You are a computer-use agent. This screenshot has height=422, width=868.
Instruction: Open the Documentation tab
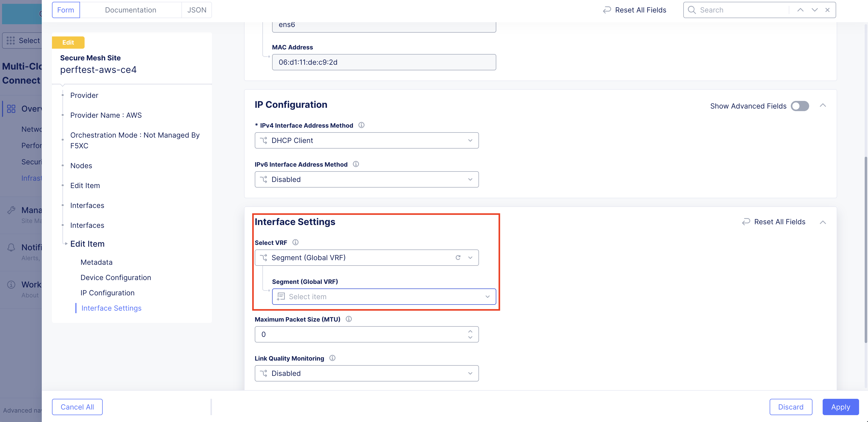pyautogui.click(x=130, y=10)
